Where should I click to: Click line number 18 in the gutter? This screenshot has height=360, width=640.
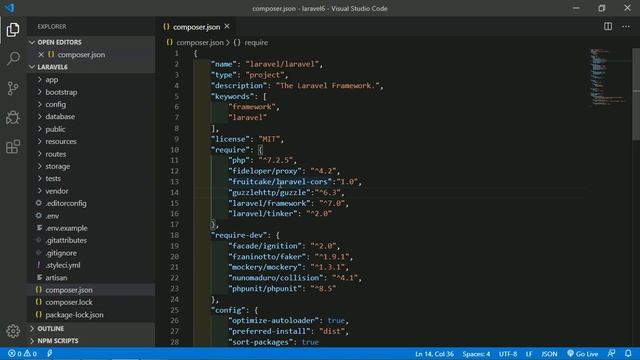click(174, 235)
